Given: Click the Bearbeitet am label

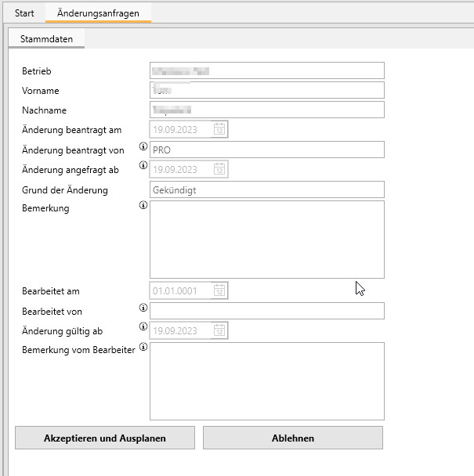Looking at the screenshot, I should 51,291.
